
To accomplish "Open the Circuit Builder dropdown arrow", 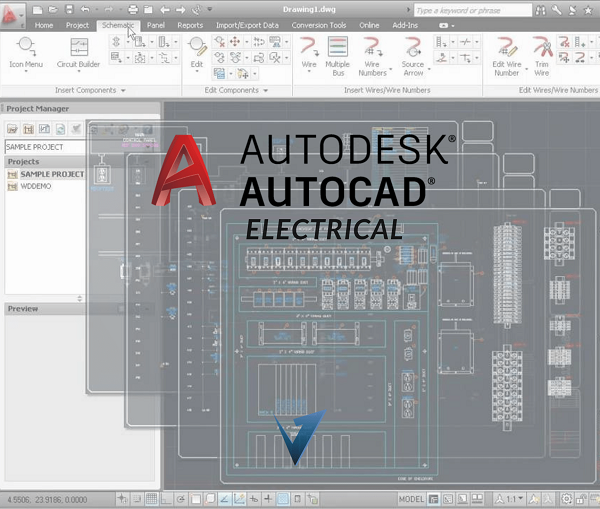I will coord(78,71).
